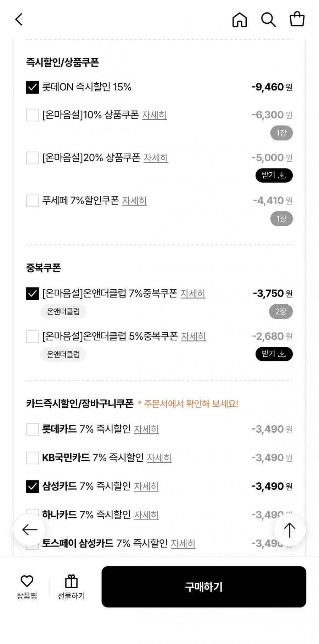
Task: Tap the floating left arrow button
Action: coord(29,530)
